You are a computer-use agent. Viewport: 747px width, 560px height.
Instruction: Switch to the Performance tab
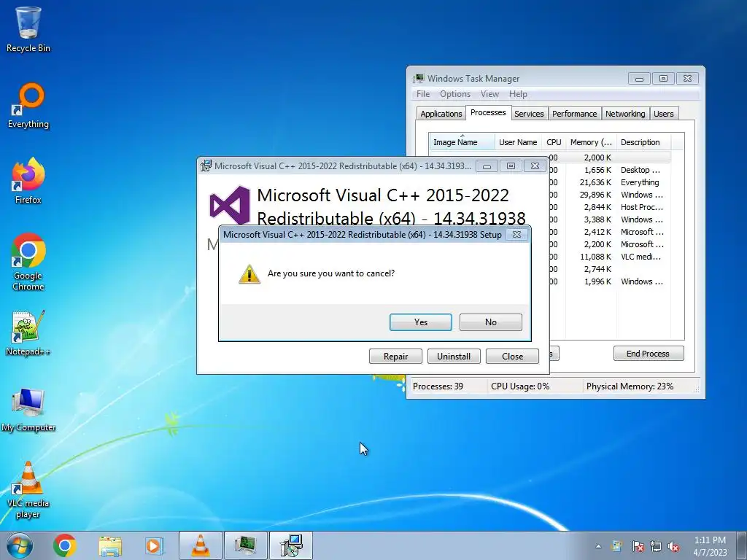[574, 114]
